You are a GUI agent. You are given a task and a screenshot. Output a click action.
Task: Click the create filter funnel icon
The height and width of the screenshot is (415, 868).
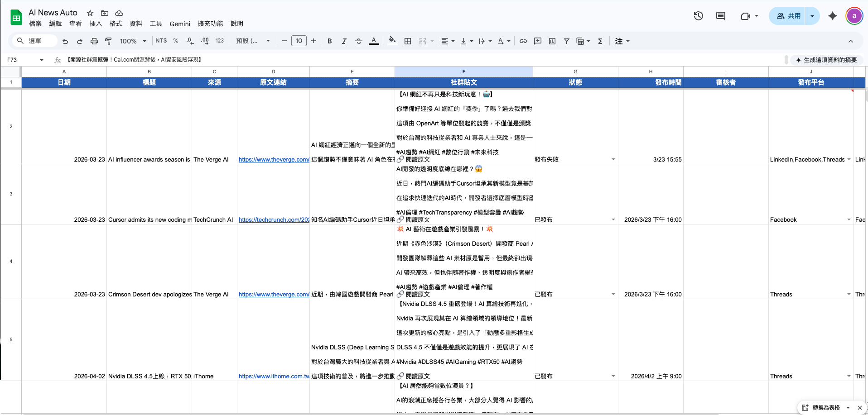(x=566, y=41)
